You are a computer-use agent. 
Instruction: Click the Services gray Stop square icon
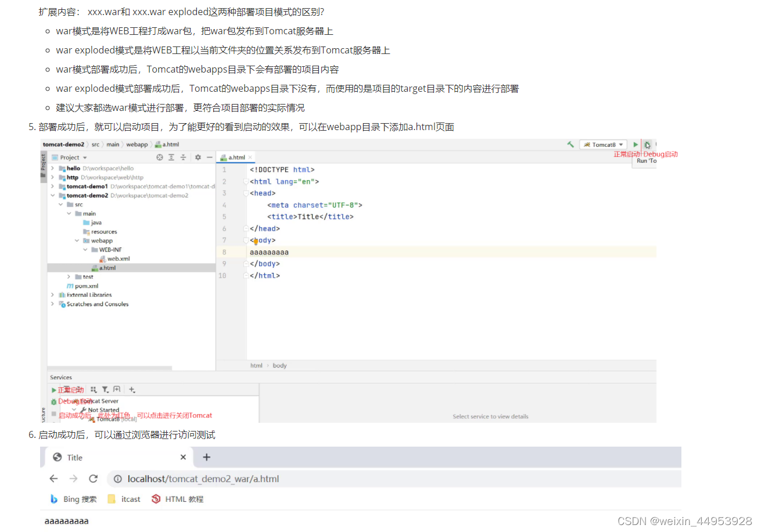(54, 414)
